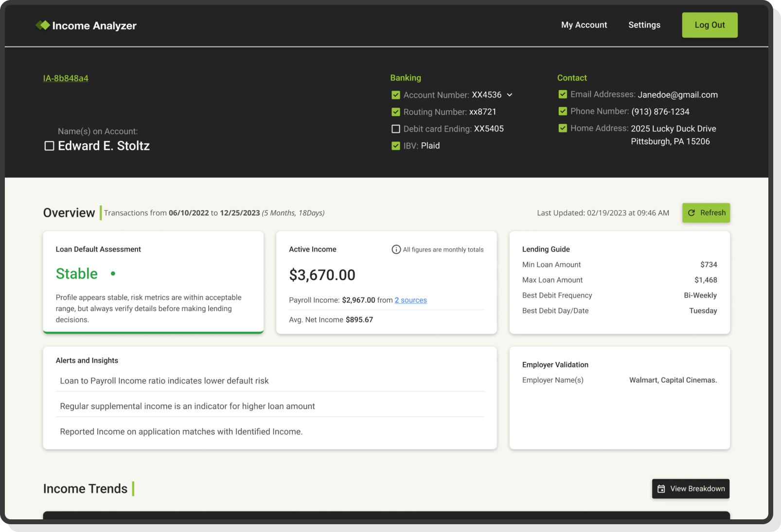Open the Settings menu
The height and width of the screenshot is (532, 781).
tap(644, 25)
